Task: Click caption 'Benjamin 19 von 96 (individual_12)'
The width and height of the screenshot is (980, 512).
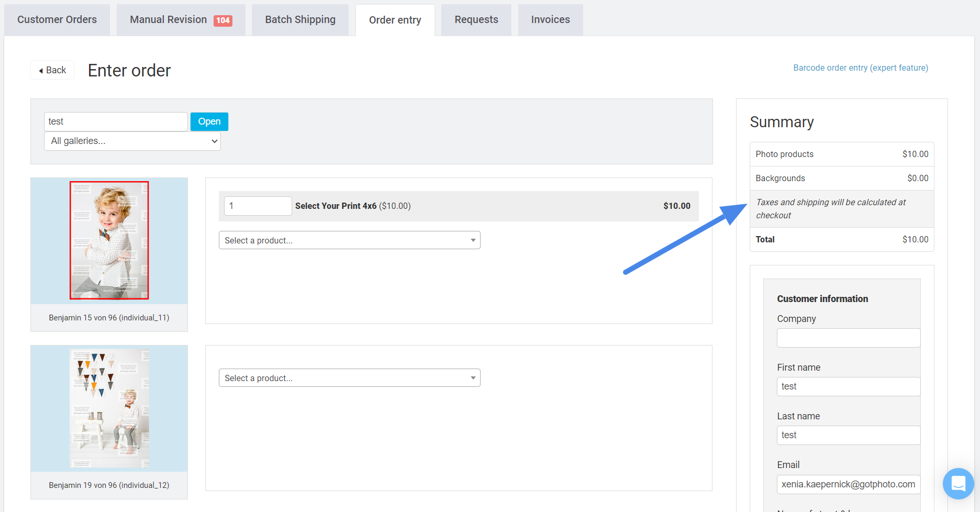Action: [109, 485]
